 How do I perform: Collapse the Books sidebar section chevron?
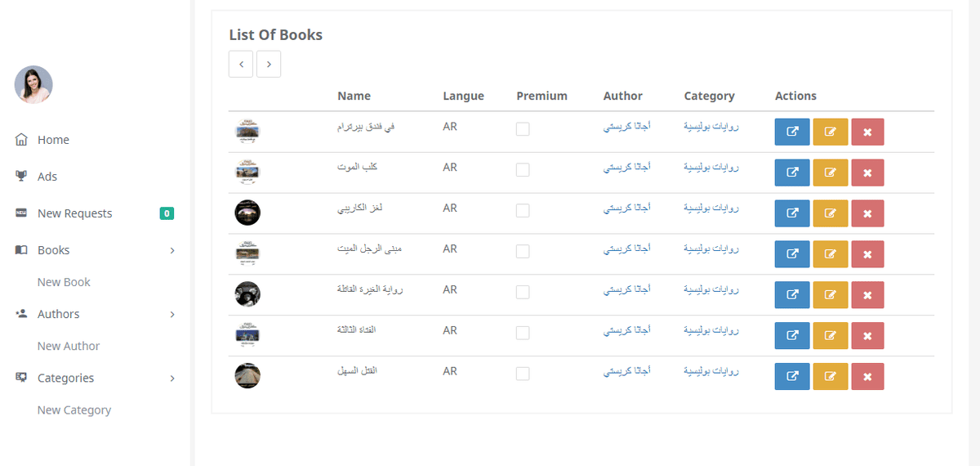pos(172,250)
